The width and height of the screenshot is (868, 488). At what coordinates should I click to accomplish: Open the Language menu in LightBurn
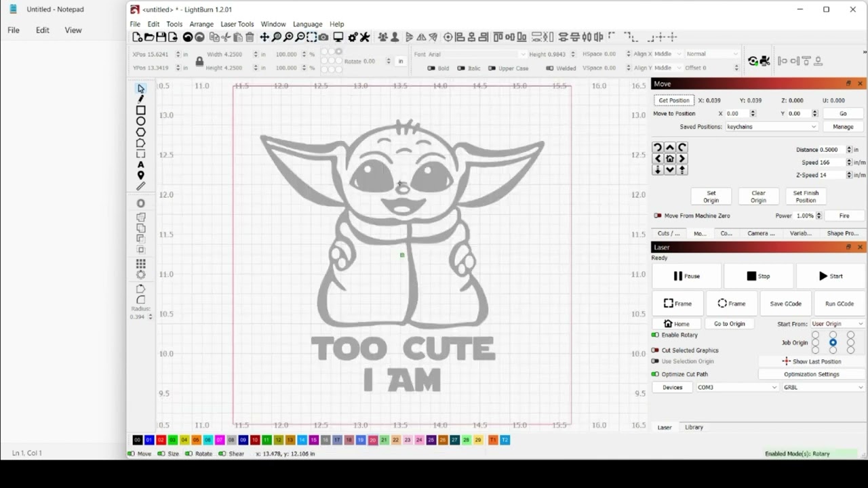307,24
